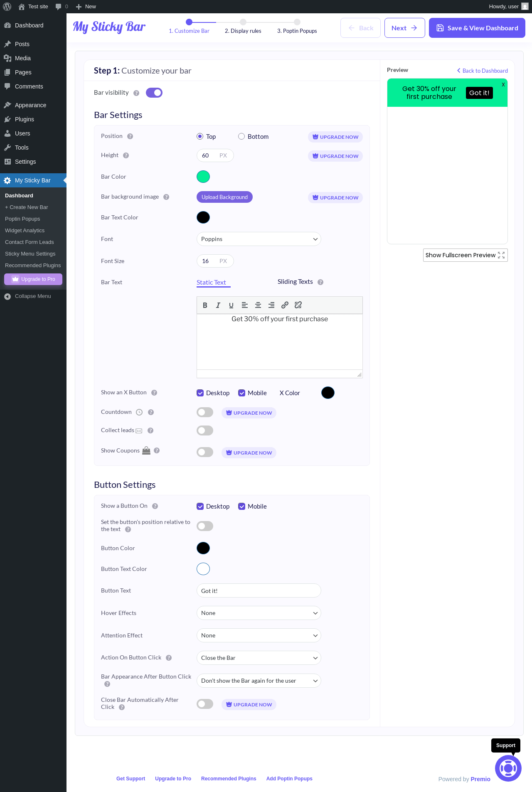Click Upgrade to Pro in sidebar

click(33, 279)
